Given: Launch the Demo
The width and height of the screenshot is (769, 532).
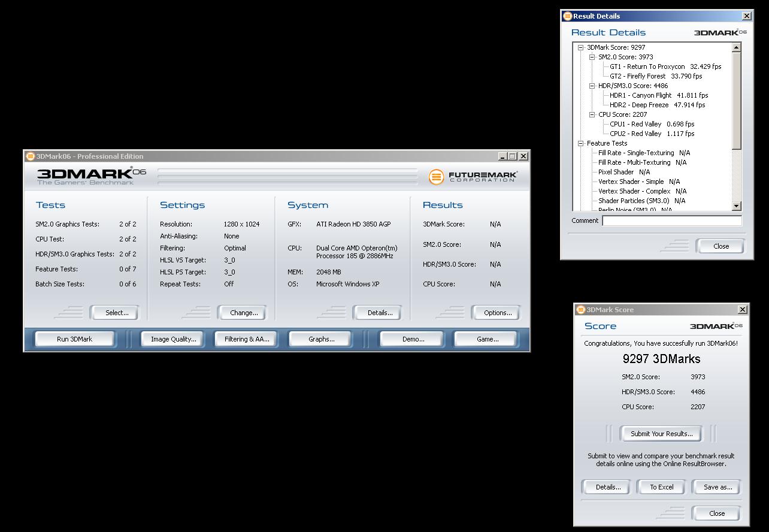Looking at the screenshot, I should click(413, 339).
